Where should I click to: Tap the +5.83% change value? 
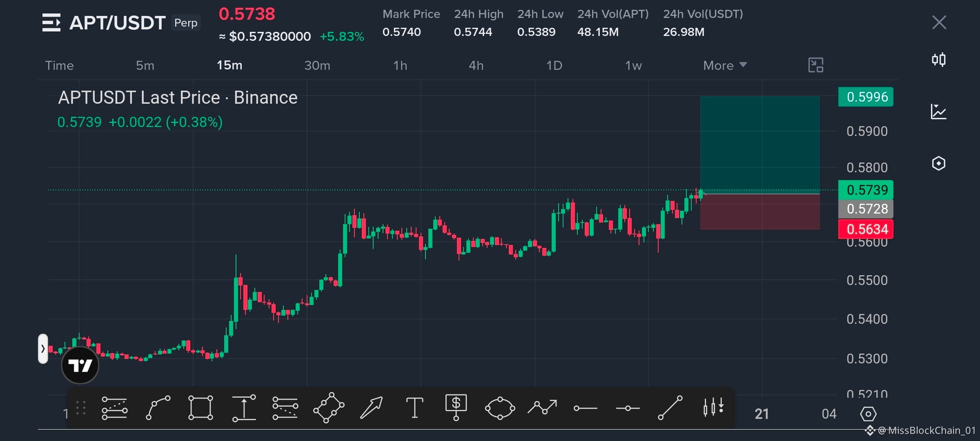pos(342,37)
